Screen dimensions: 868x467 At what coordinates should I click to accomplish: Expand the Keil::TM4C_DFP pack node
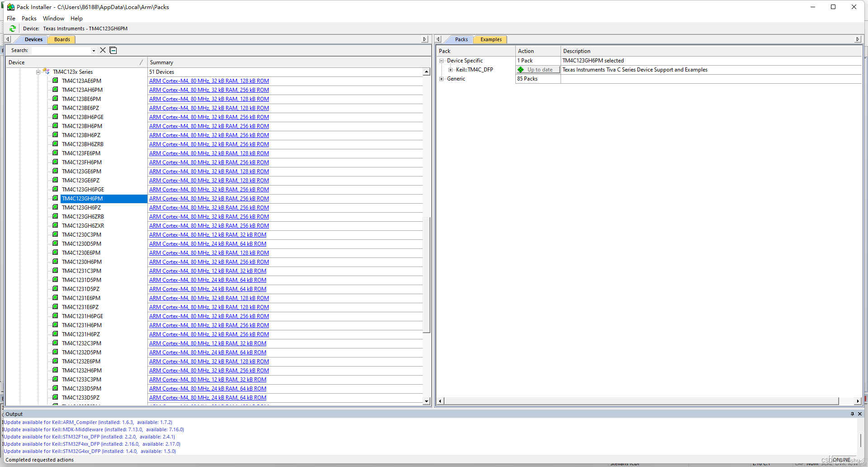[450, 70]
